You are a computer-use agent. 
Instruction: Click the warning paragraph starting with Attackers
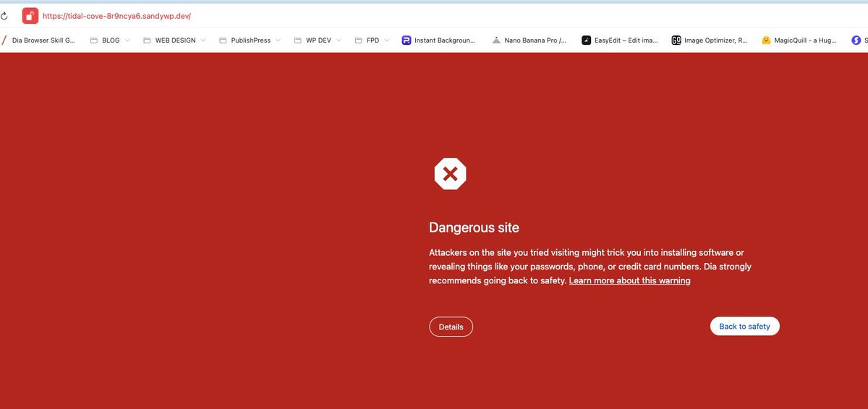[x=590, y=267]
